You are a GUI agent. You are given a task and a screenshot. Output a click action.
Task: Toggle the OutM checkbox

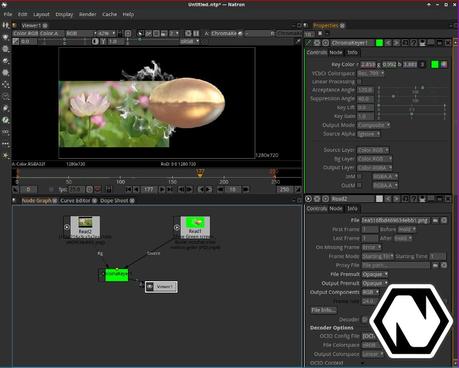click(x=359, y=185)
